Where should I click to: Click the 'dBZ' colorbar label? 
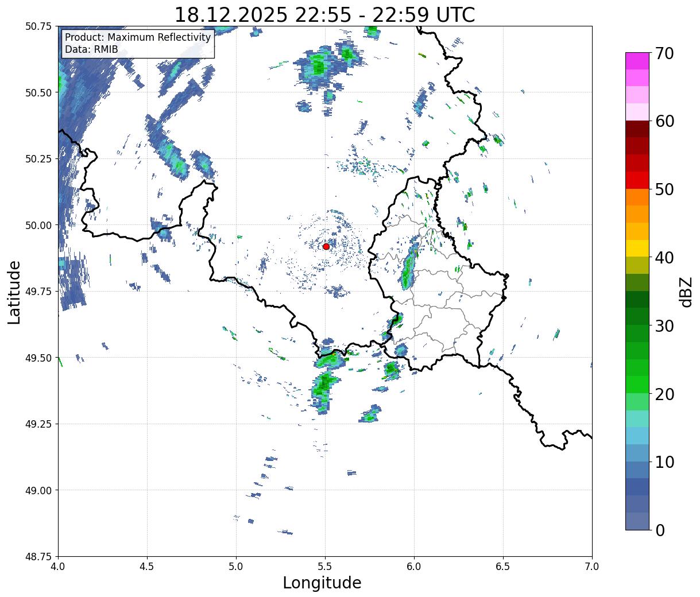(686, 292)
